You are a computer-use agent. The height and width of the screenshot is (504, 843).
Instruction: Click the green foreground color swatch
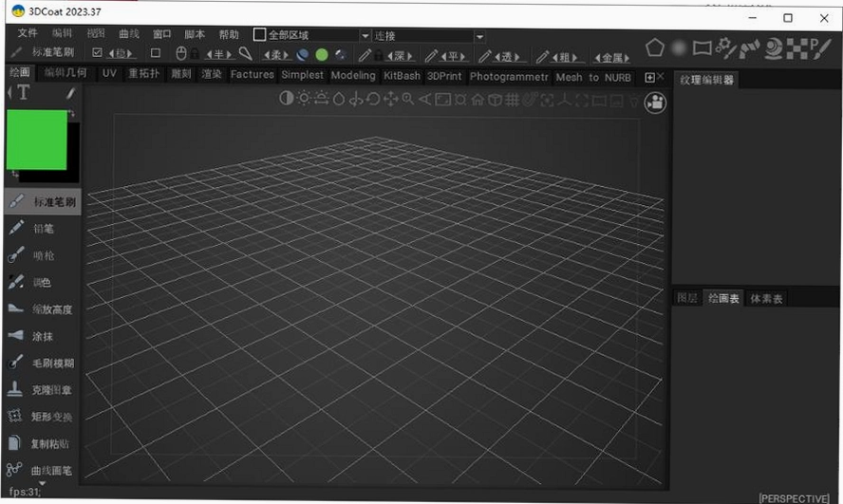coord(37,140)
